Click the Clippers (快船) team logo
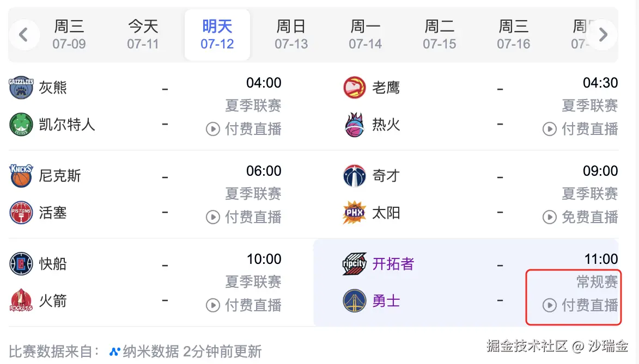The height and width of the screenshot is (364, 639). (21, 264)
